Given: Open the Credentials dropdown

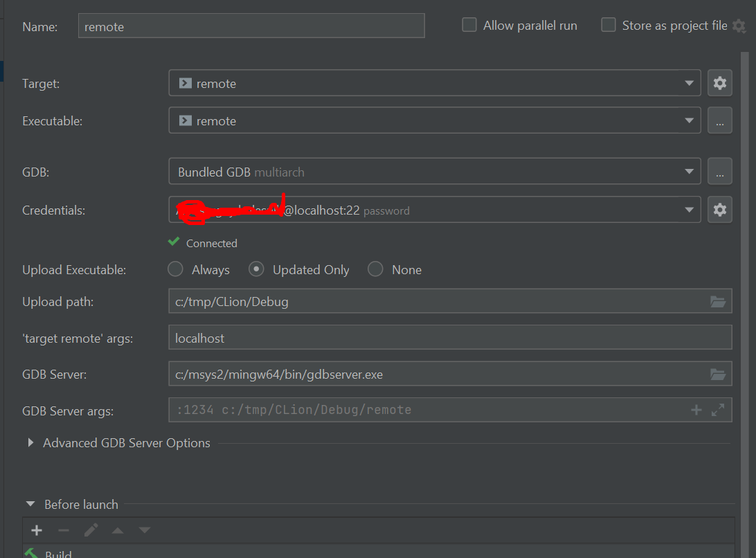Looking at the screenshot, I should click(690, 209).
